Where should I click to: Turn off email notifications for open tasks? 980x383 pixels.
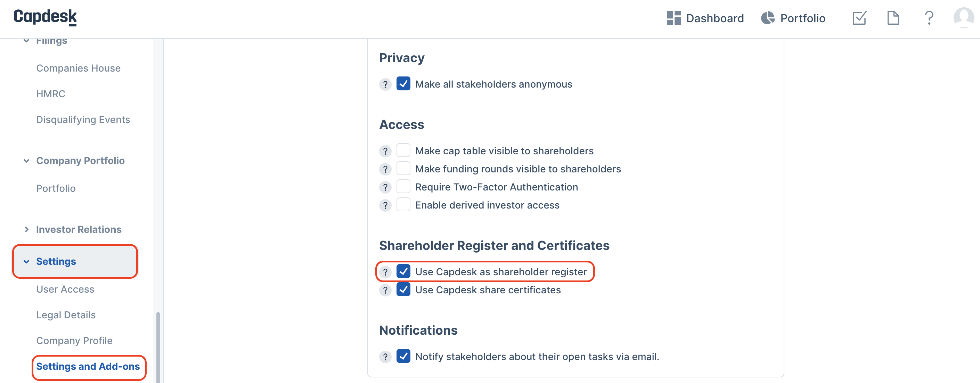coord(403,356)
